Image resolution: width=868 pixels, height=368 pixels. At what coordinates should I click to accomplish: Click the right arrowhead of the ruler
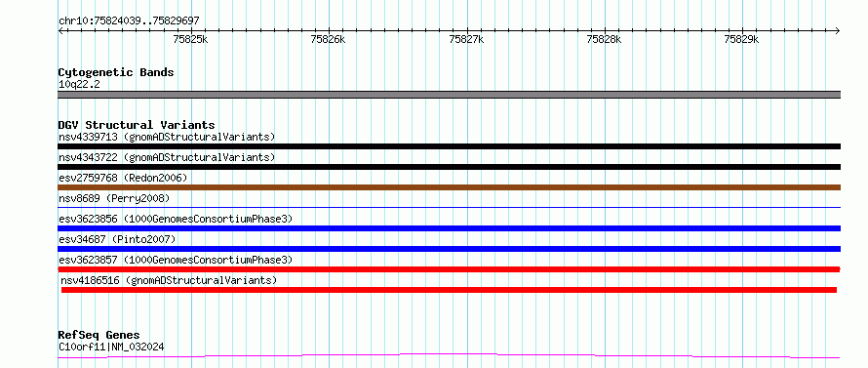coord(838,31)
